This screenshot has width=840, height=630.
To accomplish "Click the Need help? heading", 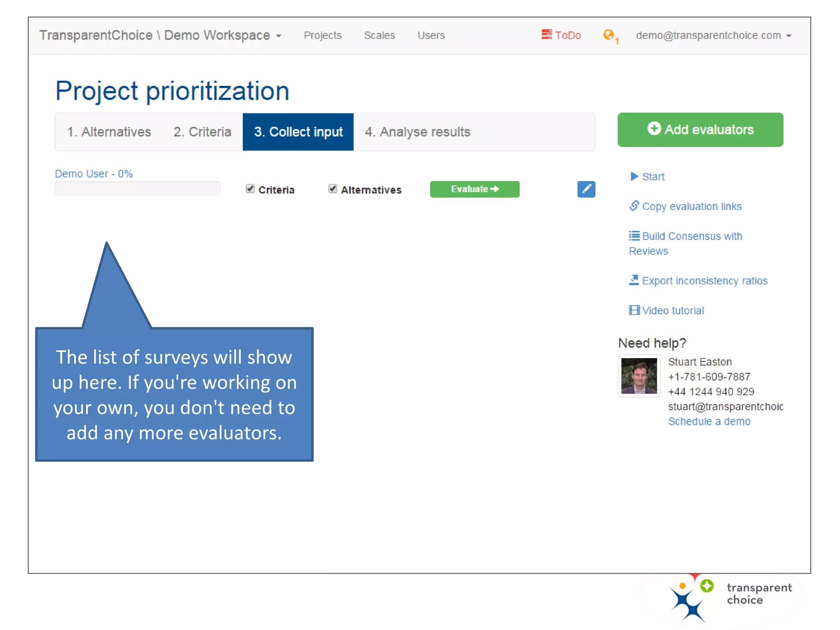I will tap(652, 343).
